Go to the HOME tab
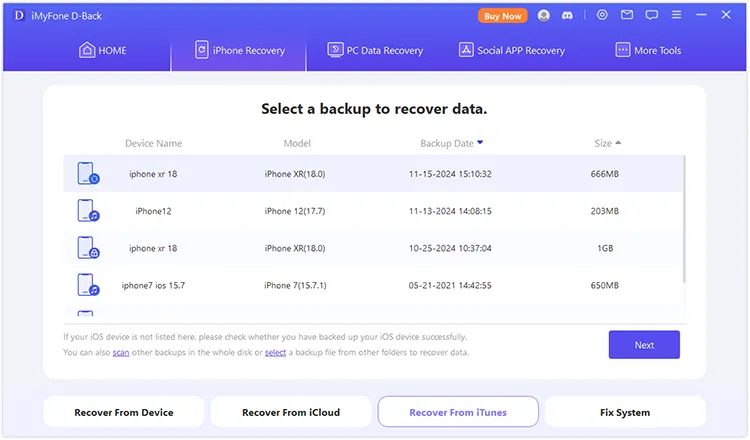This screenshot has width=750, height=440. click(102, 50)
